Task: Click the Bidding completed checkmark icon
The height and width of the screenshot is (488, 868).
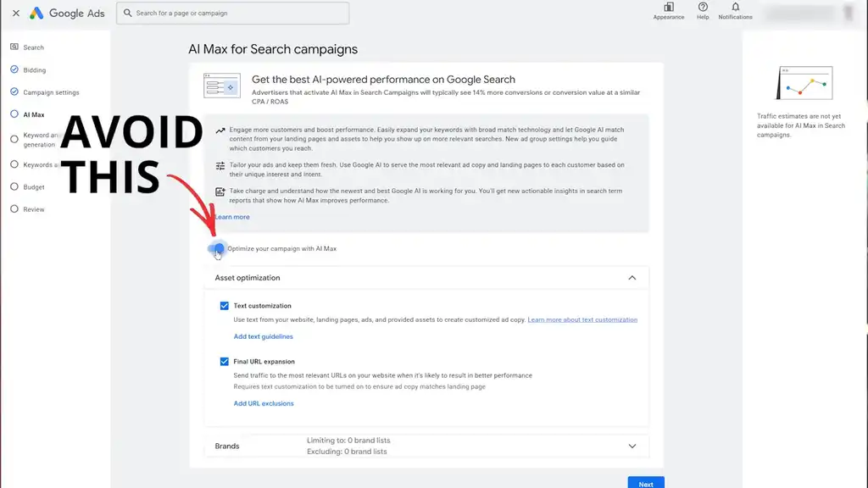Action: pyautogui.click(x=14, y=69)
